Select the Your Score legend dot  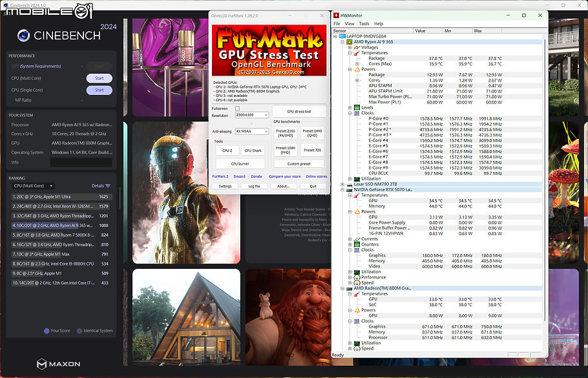tap(47, 331)
